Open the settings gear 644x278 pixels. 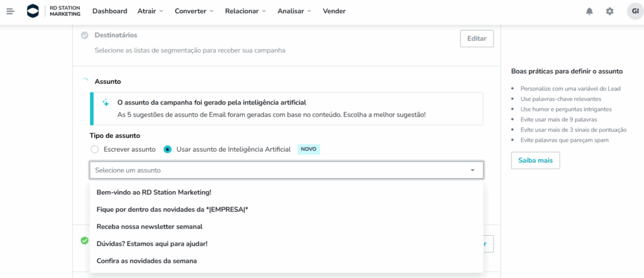[x=609, y=11]
